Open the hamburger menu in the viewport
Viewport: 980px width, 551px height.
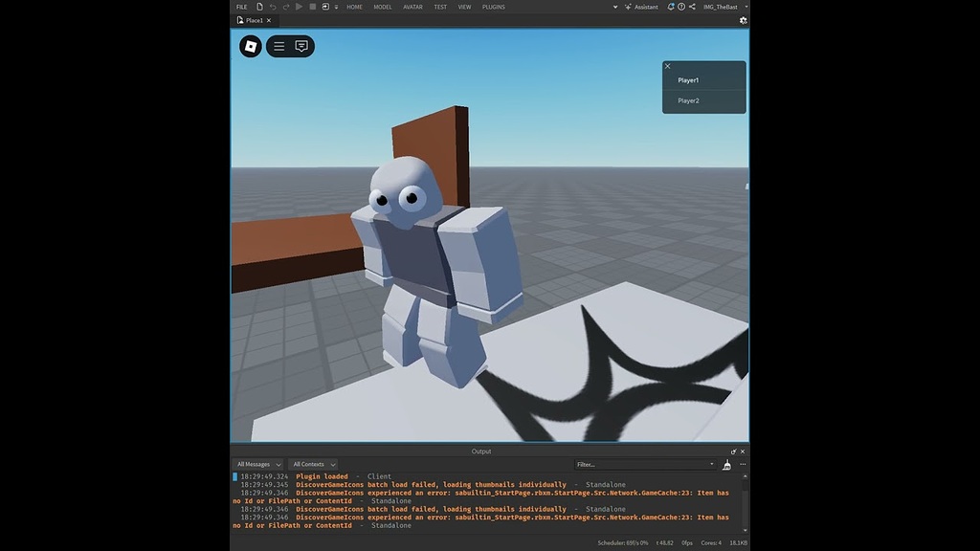278,46
